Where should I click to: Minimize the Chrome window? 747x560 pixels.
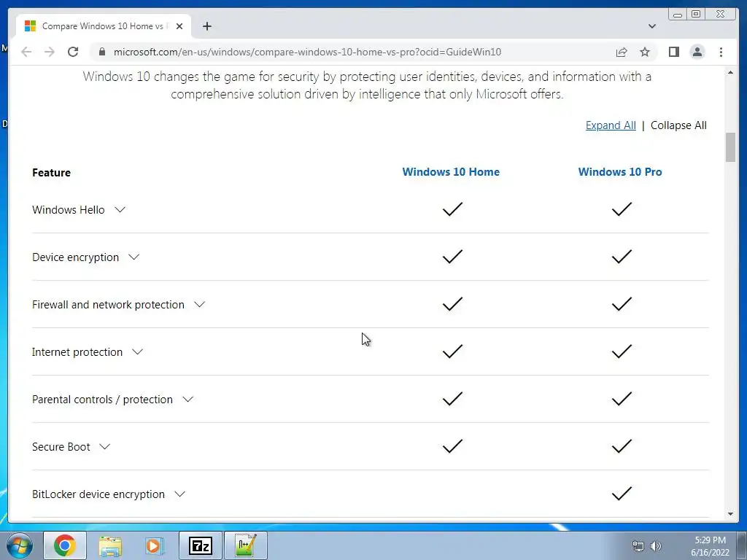(x=678, y=15)
